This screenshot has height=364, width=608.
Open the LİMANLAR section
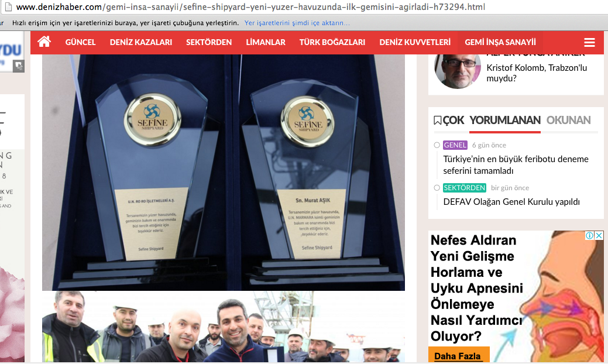tap(266, 42)
